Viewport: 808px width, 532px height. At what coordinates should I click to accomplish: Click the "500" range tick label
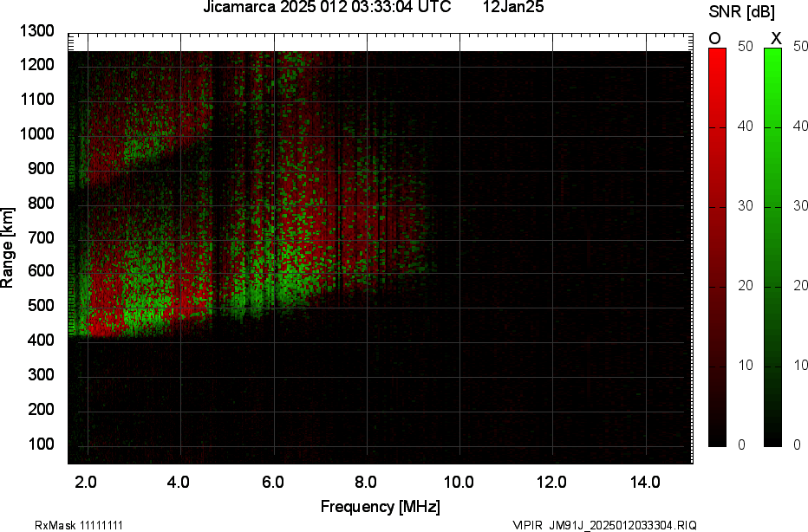coord(41,305)
